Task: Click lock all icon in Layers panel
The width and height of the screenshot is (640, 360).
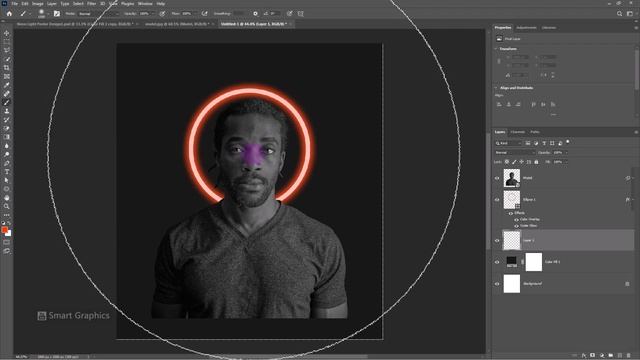Action: coord(536,162)
